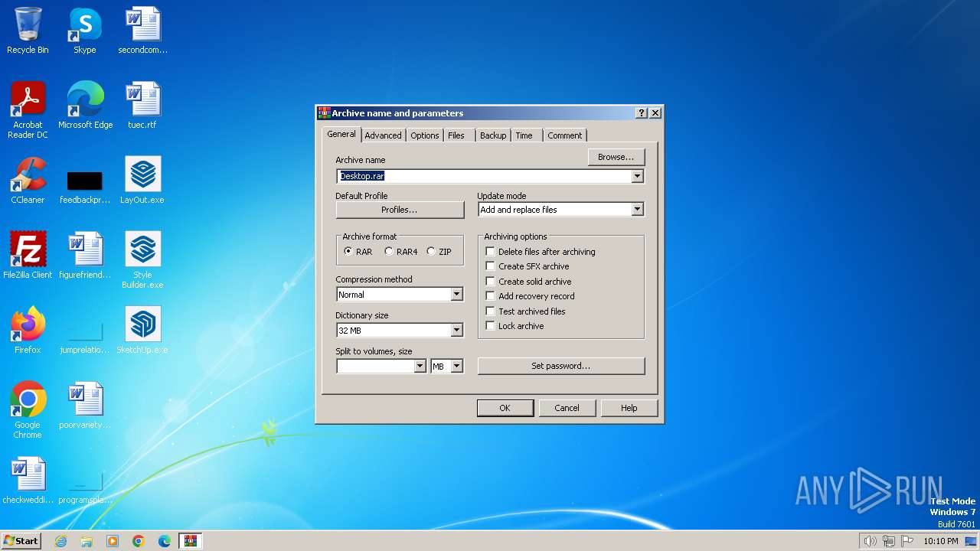Click the Archive name text field

pyautogui.click(x=484, y=176)
